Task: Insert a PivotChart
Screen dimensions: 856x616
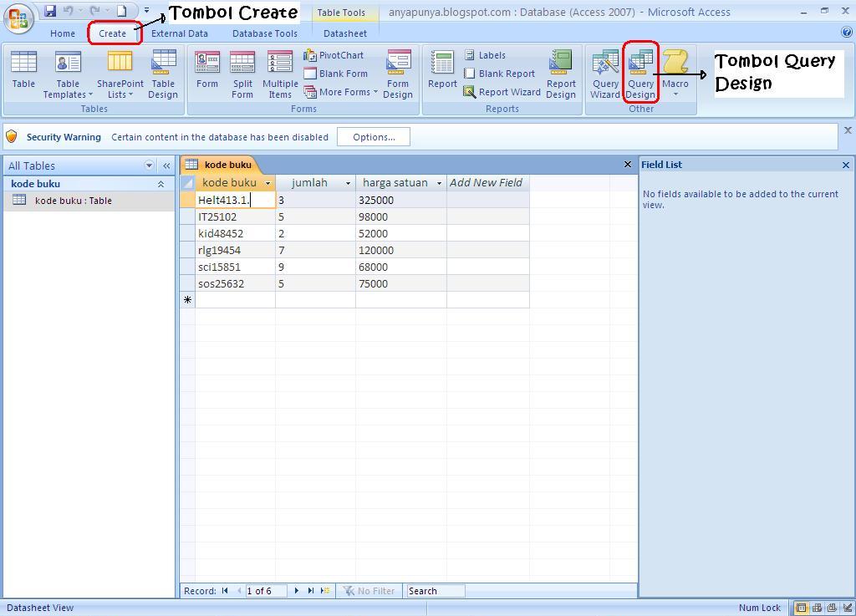Action: tap(334, 55)
